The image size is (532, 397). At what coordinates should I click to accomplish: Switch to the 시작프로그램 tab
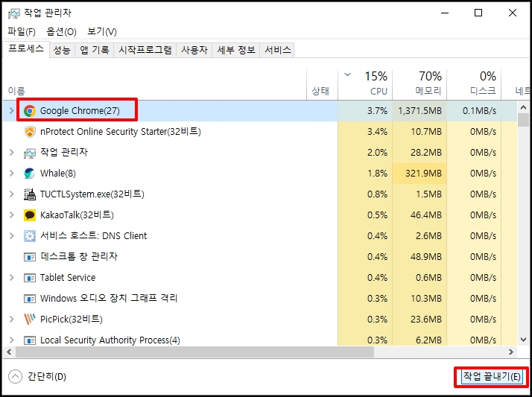tap(145, 50)
